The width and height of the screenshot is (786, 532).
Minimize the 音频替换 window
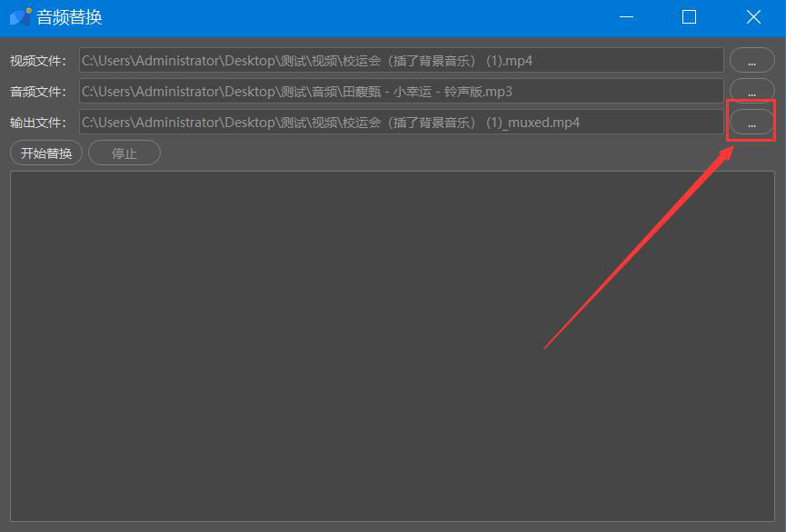[626, 17]
